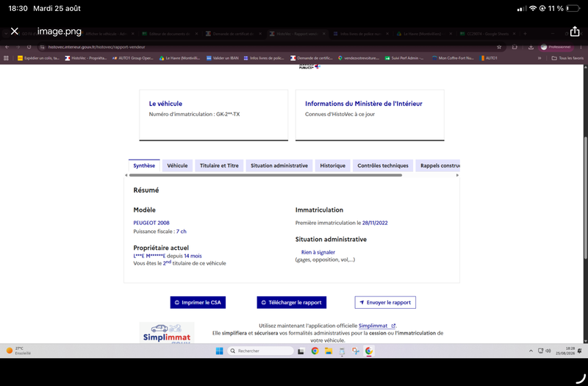Click the taskbar volume icon
588x386 pixels.
[x=548, y=351]
